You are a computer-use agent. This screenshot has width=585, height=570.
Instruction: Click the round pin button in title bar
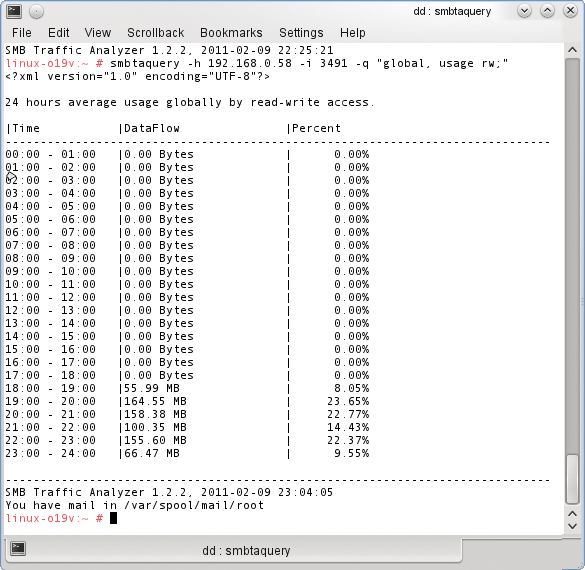(x=36, y=12)
